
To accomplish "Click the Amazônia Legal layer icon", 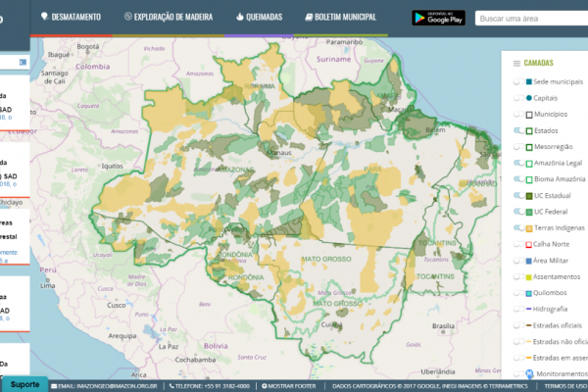I will click(x=529, y=163).
